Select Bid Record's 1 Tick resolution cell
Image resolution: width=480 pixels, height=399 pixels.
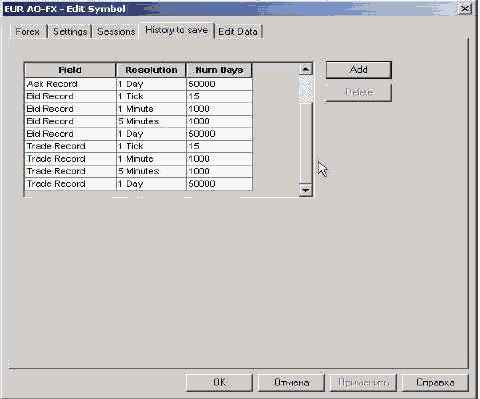click(x=151, y=96)
